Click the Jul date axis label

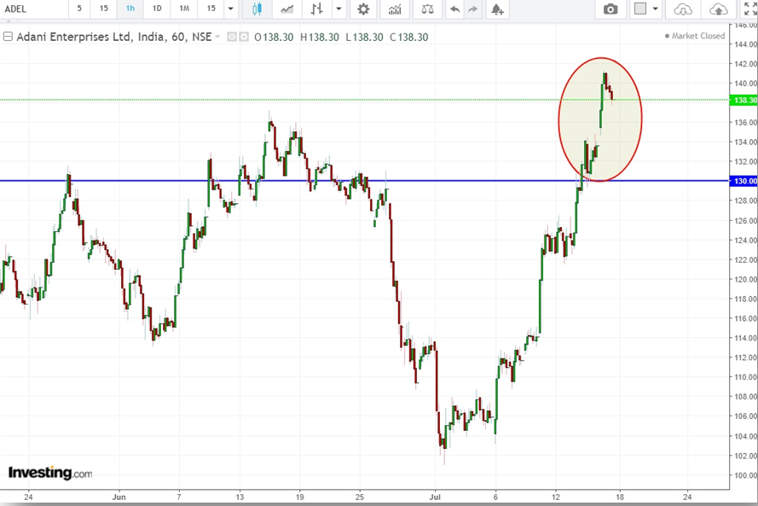click(435, 497)
